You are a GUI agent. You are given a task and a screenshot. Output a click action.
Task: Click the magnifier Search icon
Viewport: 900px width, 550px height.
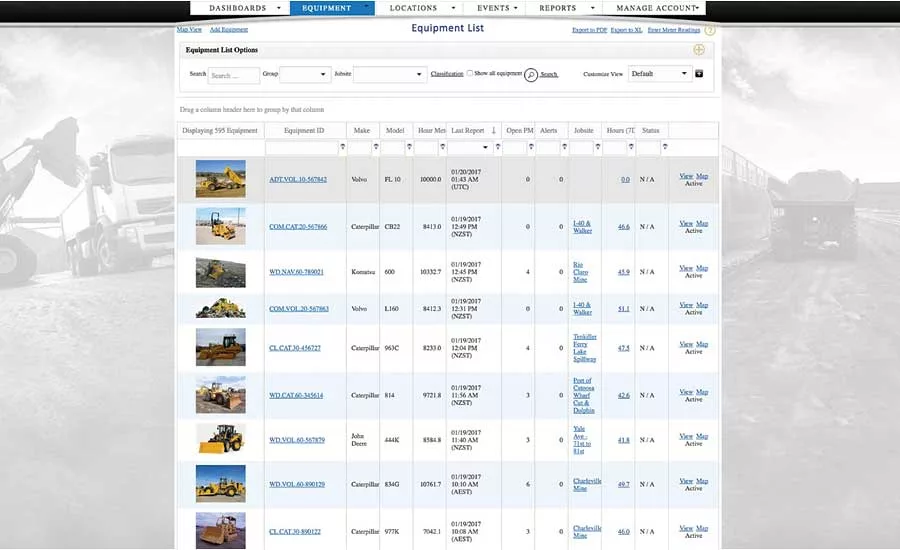click(x=531, y=75)
